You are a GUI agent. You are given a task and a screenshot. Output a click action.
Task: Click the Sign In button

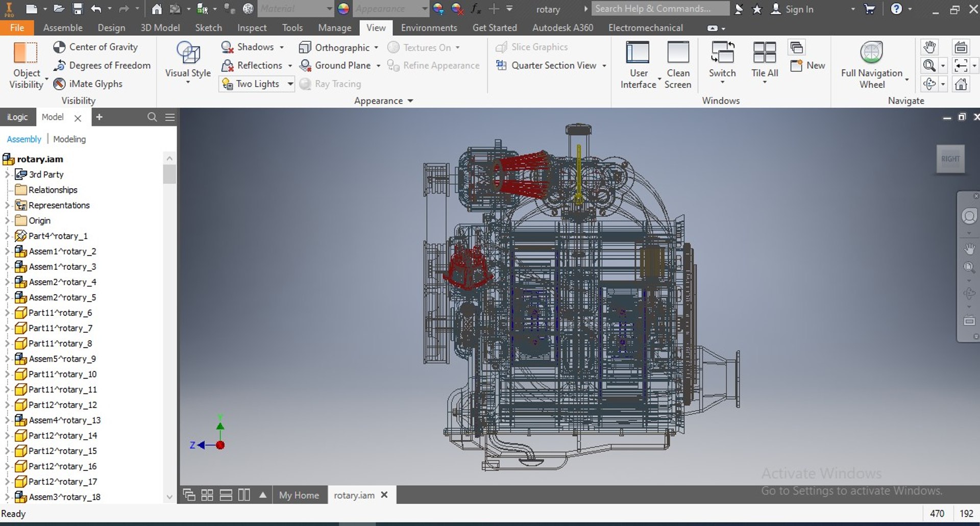(792, 9)
